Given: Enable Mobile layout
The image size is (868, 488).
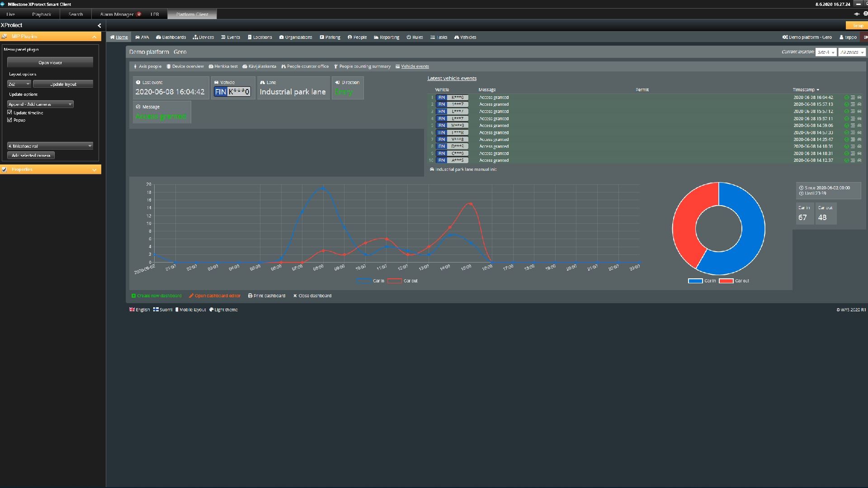Looking at the screenshot, I should (190, 310).
